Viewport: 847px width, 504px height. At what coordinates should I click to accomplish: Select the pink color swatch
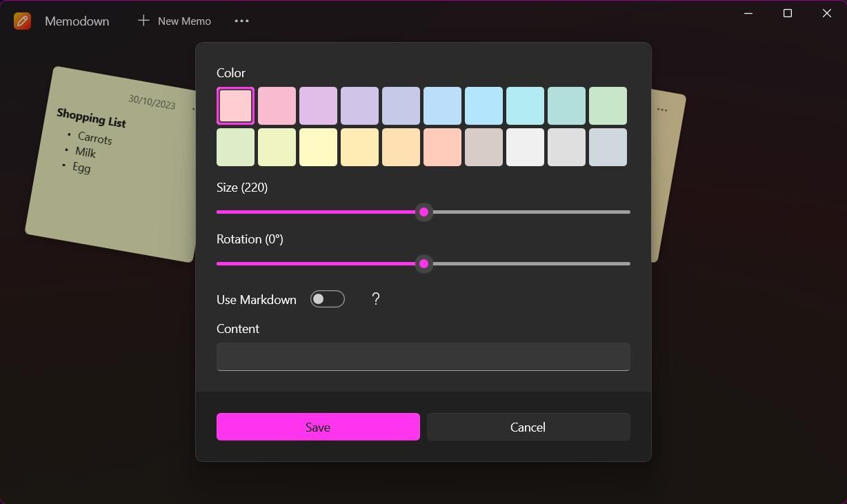point(277,105)
